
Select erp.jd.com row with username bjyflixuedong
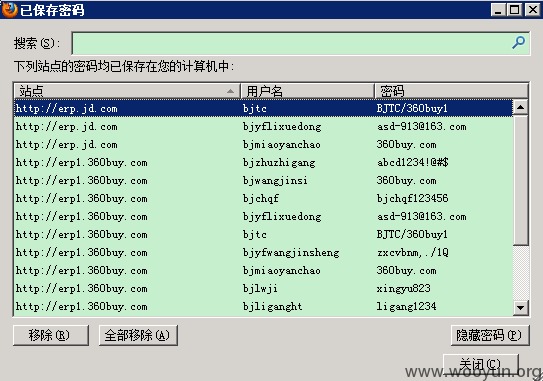263,126
